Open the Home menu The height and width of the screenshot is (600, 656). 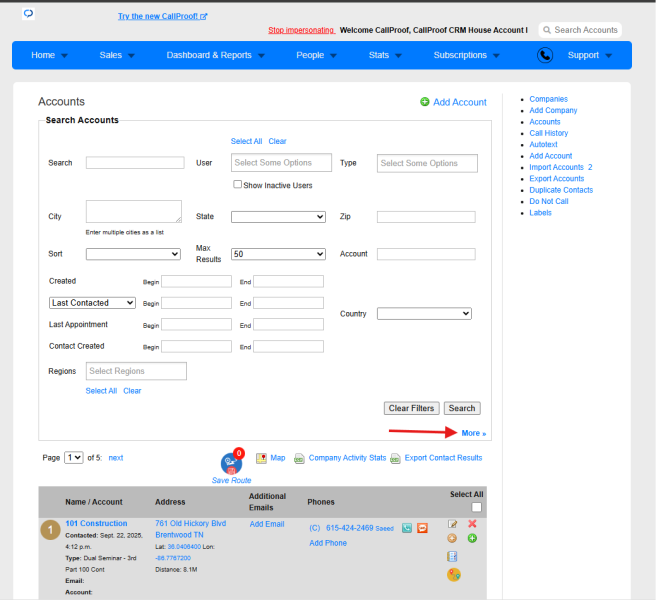point(49,55)
